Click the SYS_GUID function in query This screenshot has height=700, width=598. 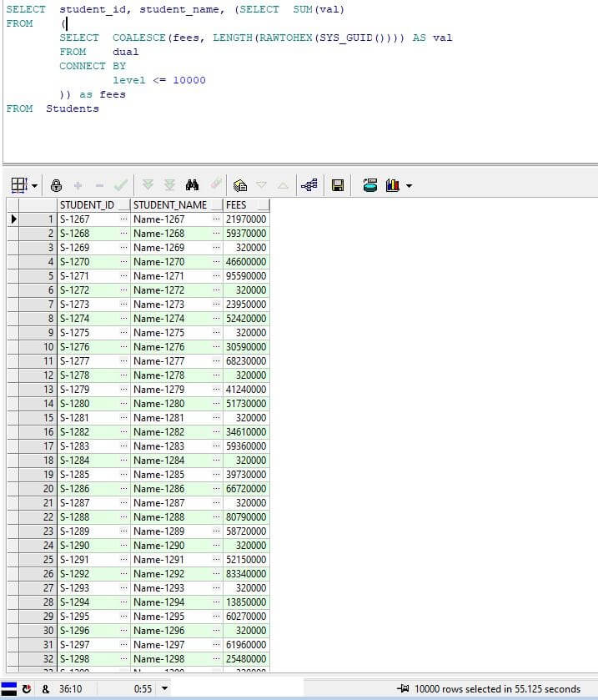click(x=346, y=38)
